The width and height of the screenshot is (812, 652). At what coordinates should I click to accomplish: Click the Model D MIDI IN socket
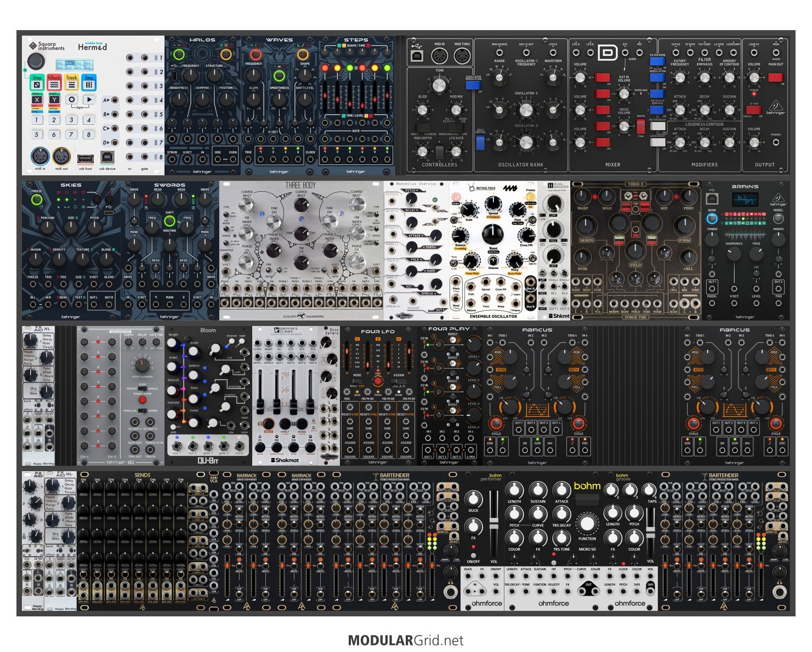click(440, 56)
